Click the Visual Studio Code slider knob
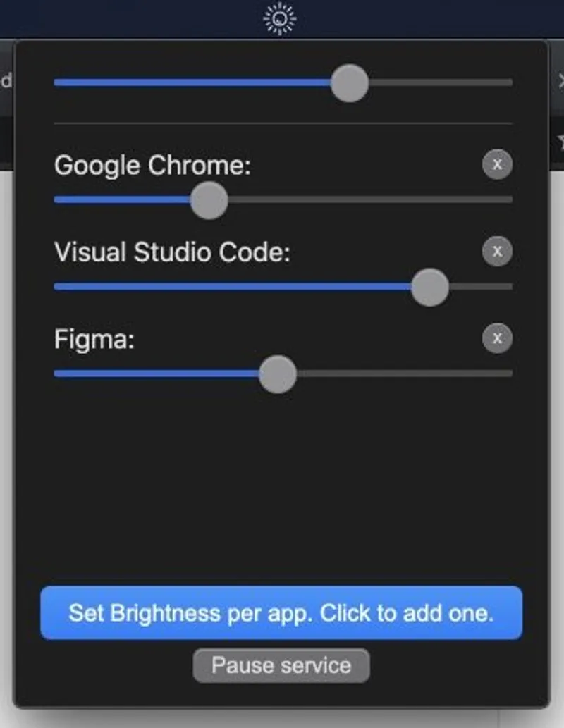The image size is (564, 728). pos(429,287)
